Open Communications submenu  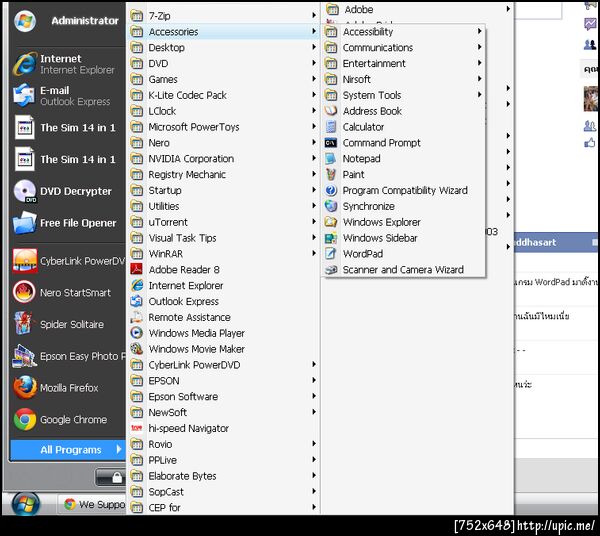(404, 47)
